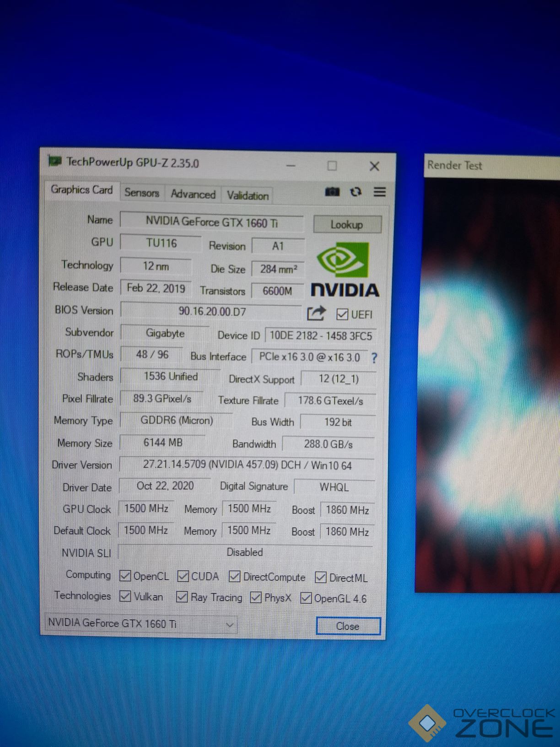Click the Die Size value 284 mm²
The image size is (560, 747).
[x=278, y=269]
